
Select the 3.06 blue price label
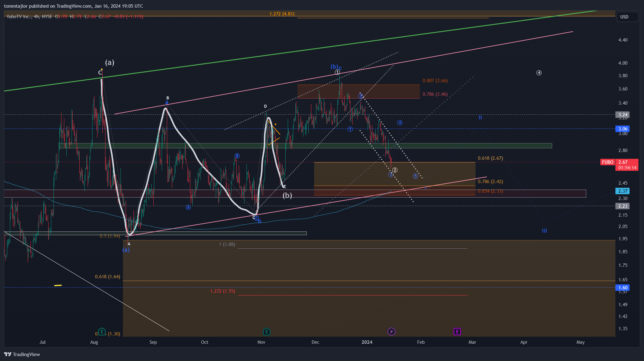pos(623,129)
